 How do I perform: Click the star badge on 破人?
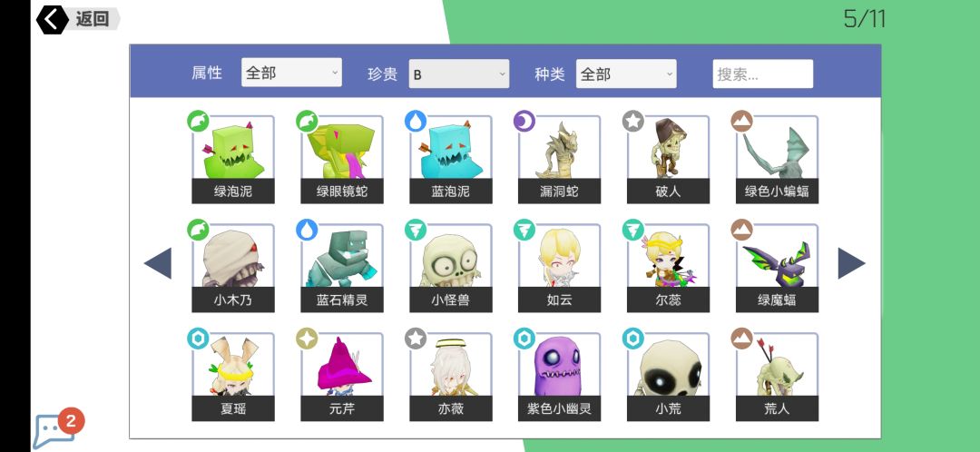point(633,121)
